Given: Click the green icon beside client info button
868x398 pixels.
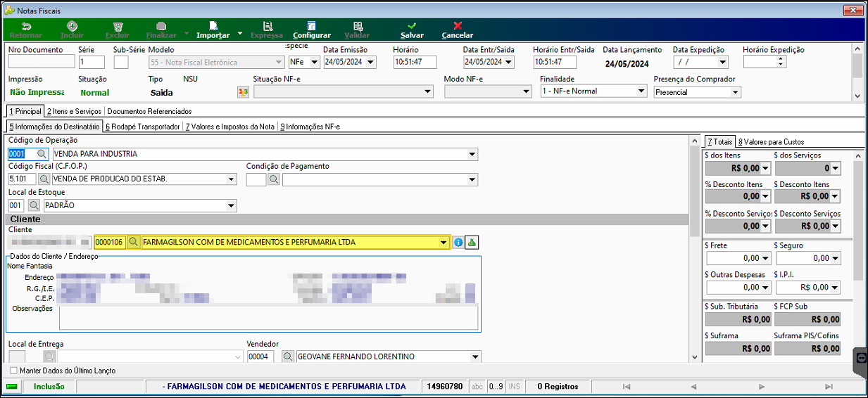Looking at the screenshot, I should coord(472,243).
